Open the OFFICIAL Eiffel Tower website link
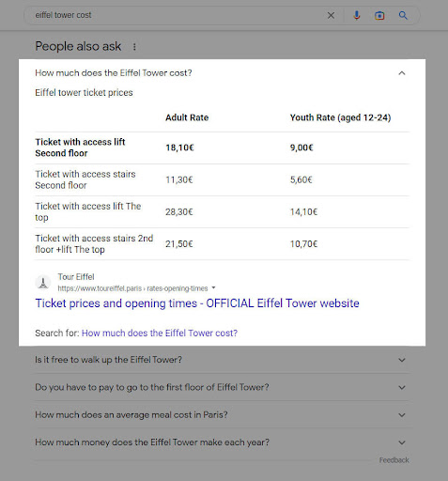The image size is (448, 481). (197, 303)
